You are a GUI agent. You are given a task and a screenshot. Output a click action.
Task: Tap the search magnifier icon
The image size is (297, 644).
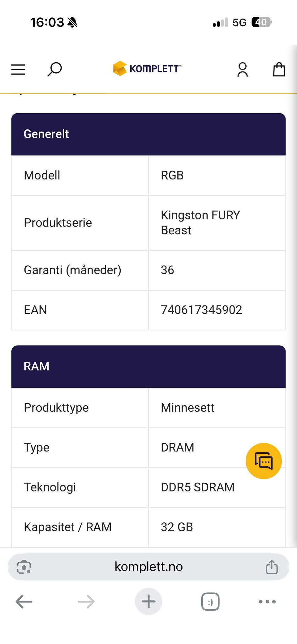[54, 69]
